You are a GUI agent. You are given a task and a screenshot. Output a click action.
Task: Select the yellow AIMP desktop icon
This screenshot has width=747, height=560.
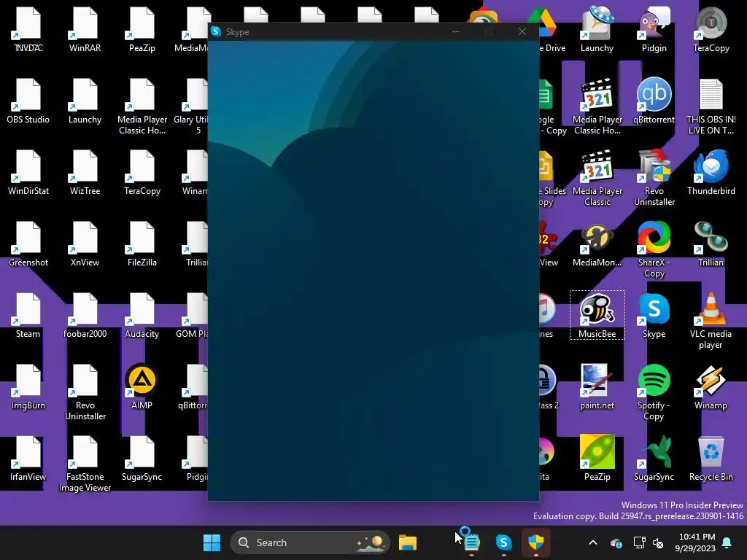tap(142, 386)
